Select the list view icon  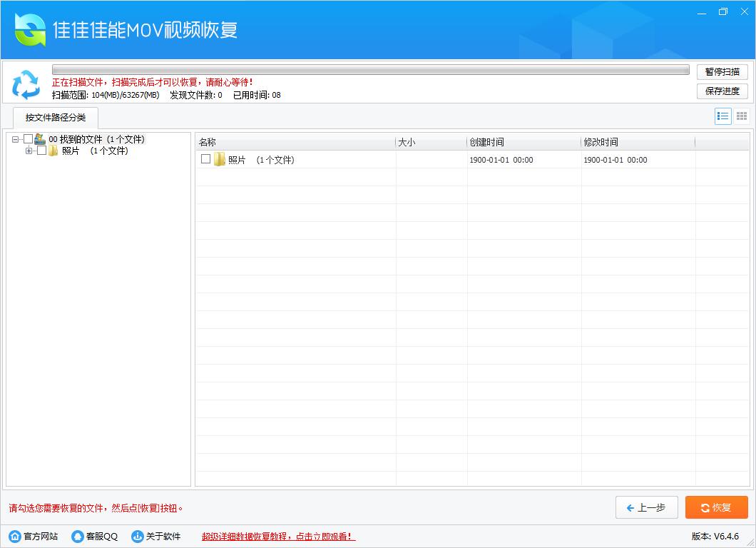[x=722, y=116]
